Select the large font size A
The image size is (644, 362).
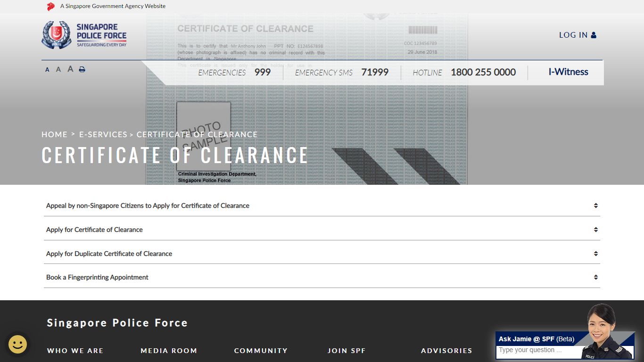click(70, 69)
